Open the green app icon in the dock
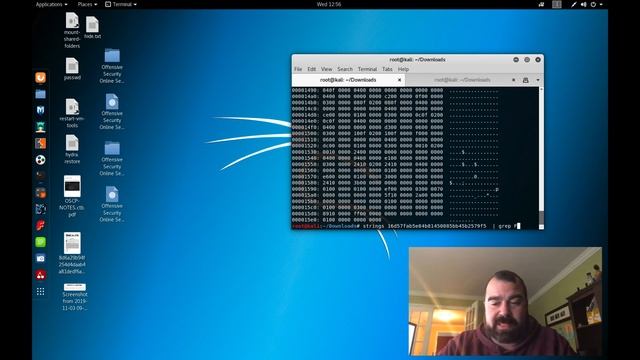The image size is (640, 360). [40, 242]
